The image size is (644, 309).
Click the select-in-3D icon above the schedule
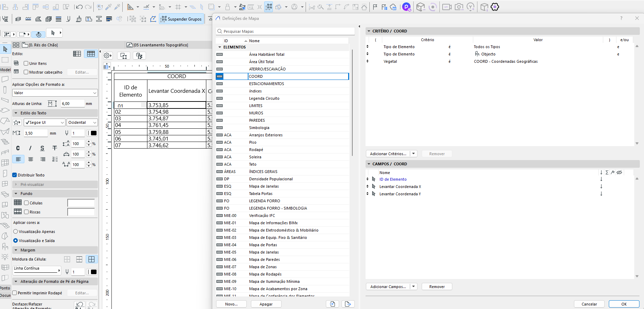coord(139,55)
